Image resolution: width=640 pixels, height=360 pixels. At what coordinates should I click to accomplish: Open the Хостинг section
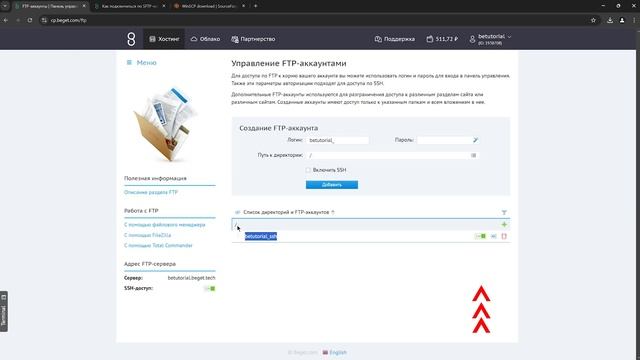coord(164,39)
